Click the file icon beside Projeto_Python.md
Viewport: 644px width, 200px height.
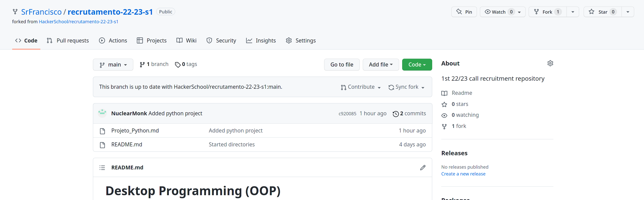102,131
